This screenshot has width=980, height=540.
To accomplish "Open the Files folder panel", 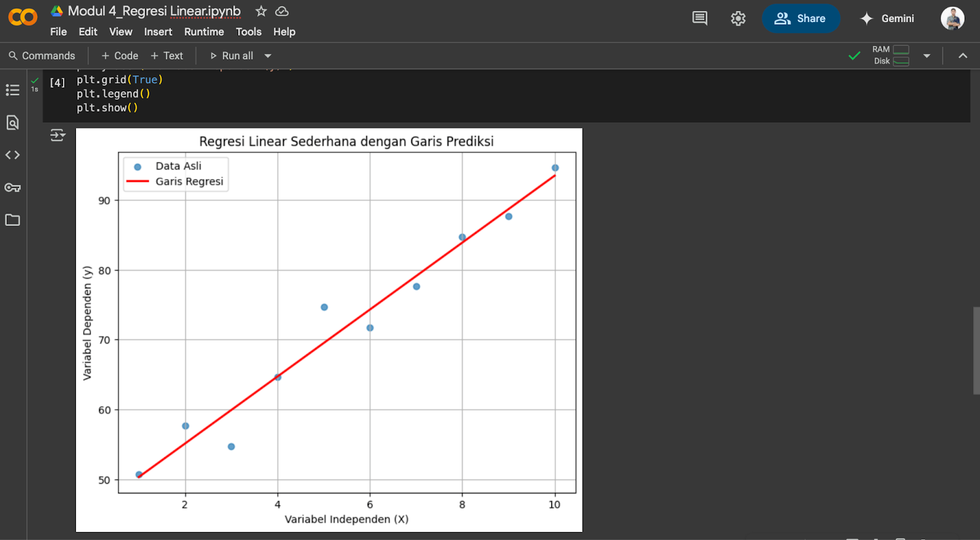I will pos(12,220).
